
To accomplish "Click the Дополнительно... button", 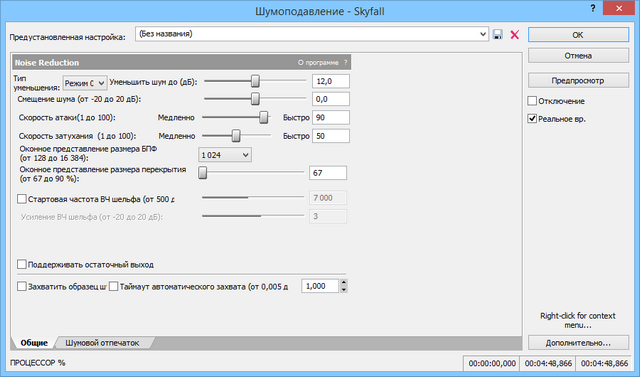I will pyautogui.click(x=578, y=343).
